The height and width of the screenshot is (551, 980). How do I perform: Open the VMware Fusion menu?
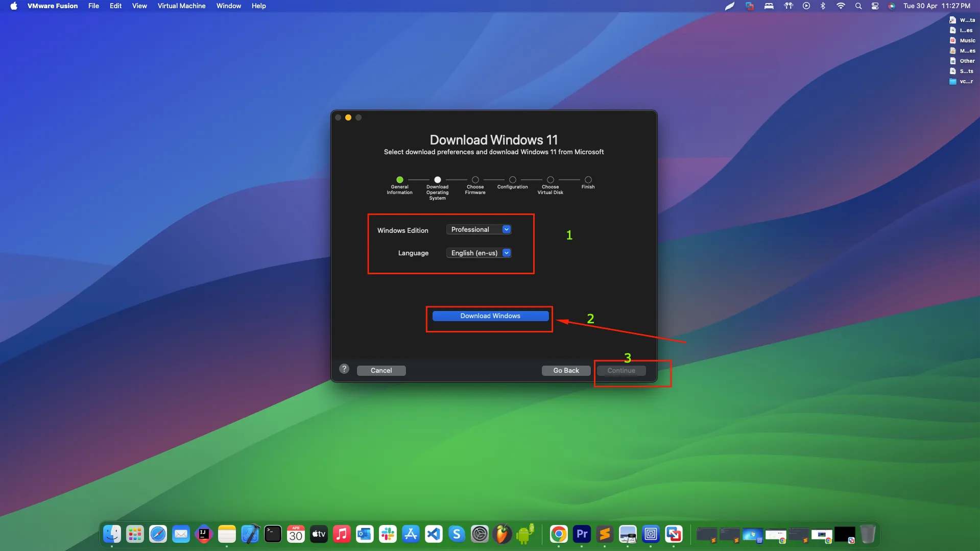[x=53, y=6]
